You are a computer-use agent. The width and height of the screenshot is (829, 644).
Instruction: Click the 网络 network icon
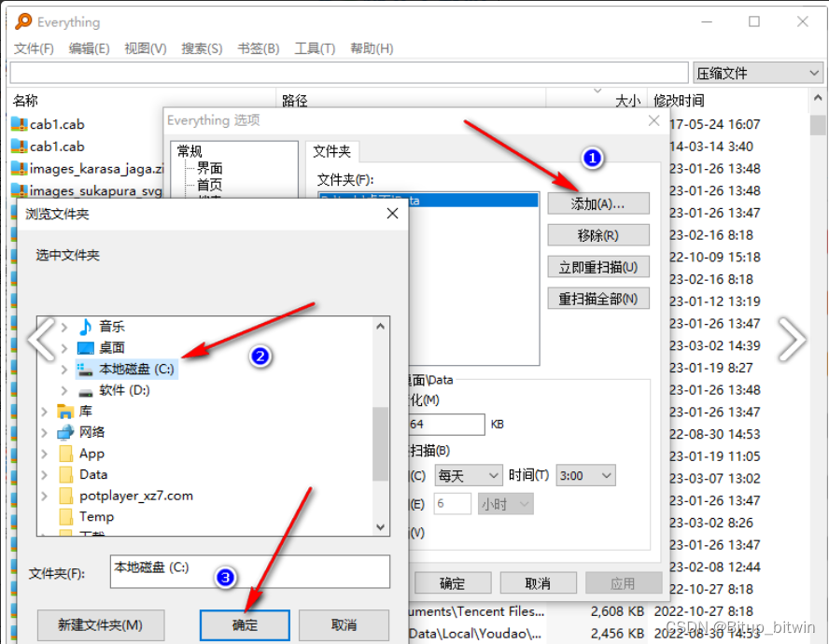(x=65, y=432)
